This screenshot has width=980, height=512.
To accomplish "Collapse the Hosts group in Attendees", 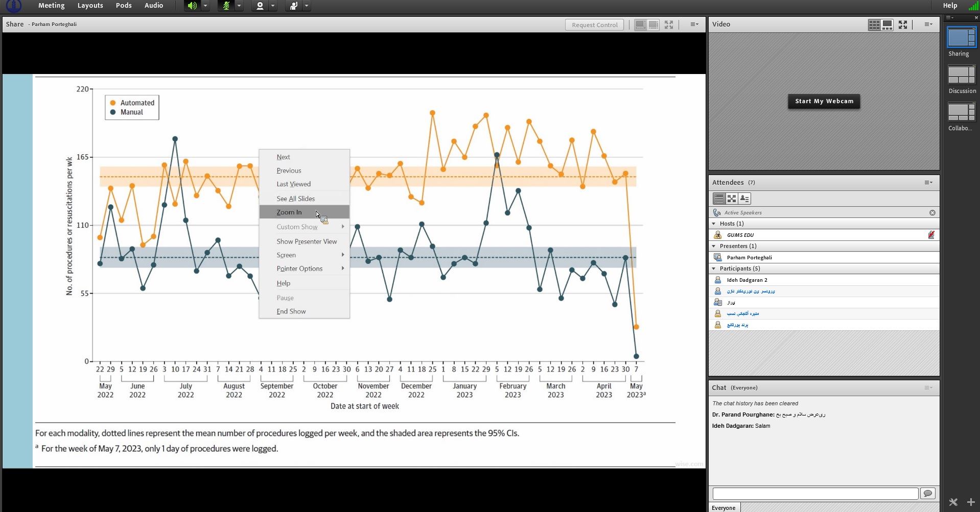I will click(x=714, y=224).
